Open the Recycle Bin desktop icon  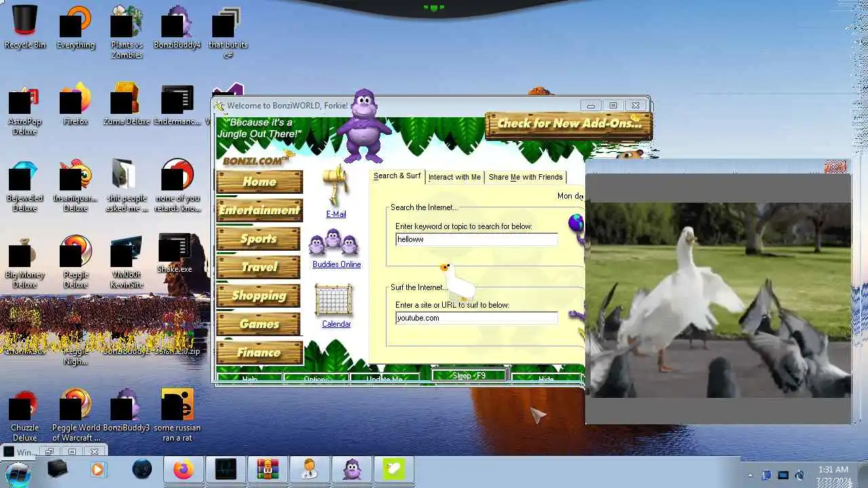pyautogui.click(x=25, y=27)
